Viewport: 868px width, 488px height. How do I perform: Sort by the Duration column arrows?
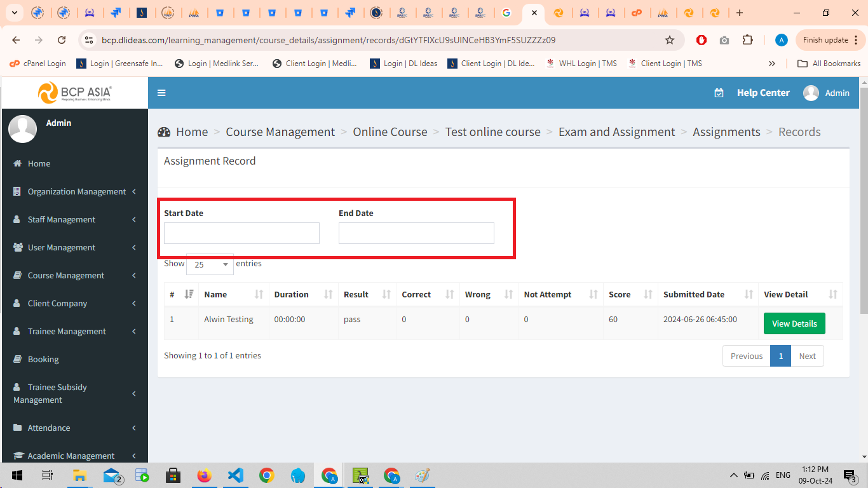coord(328,294)
